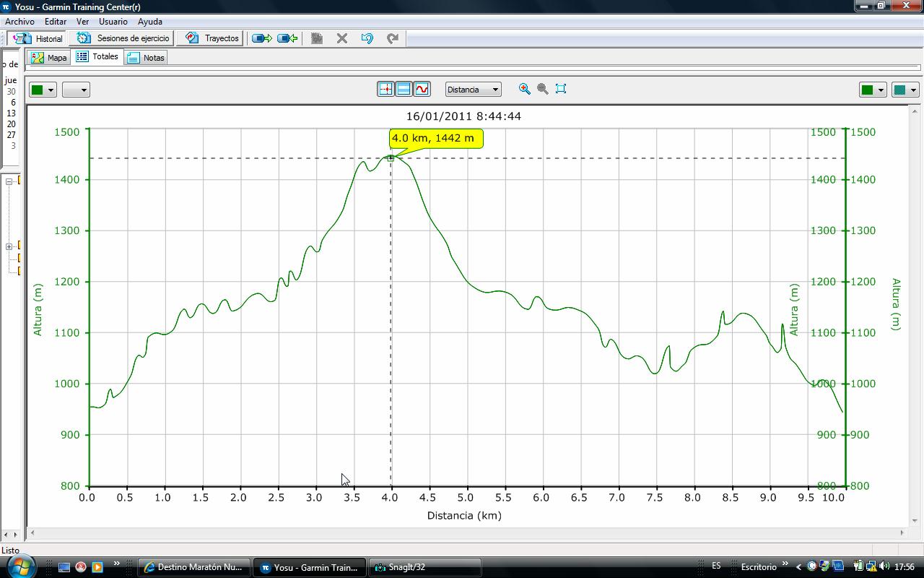924x578 pixels.
Task: Open Sesiones de ejercicio view
Action: point(124,38)
